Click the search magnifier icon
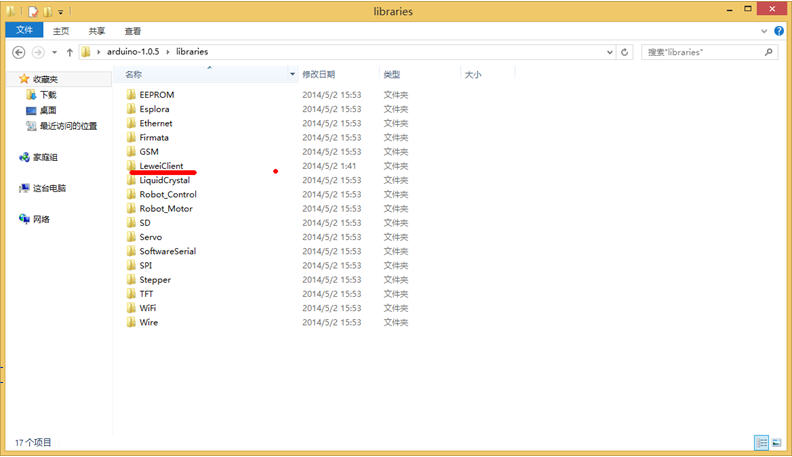Image resolution: width=792 pixels, height=457 pixels. point(769,52)
